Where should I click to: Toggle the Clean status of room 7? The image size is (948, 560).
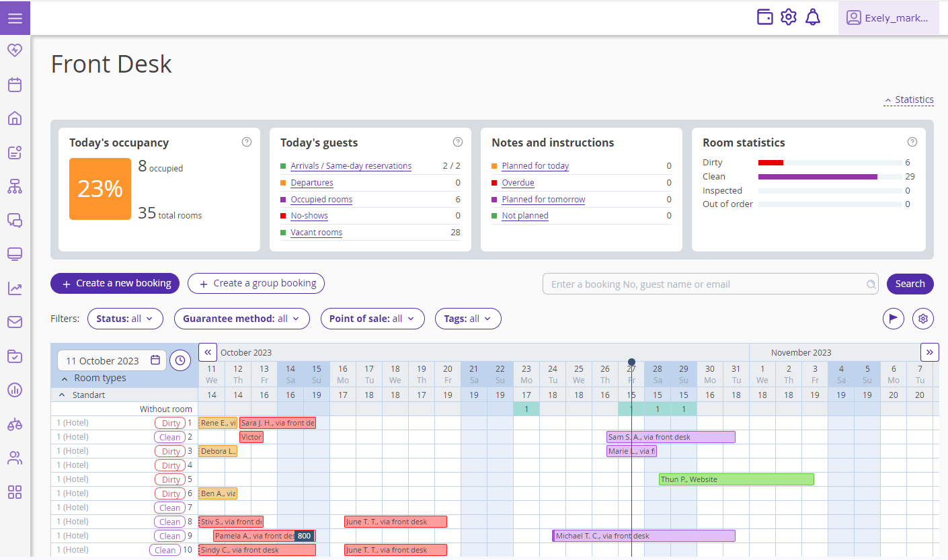click(x=170, y=508)
